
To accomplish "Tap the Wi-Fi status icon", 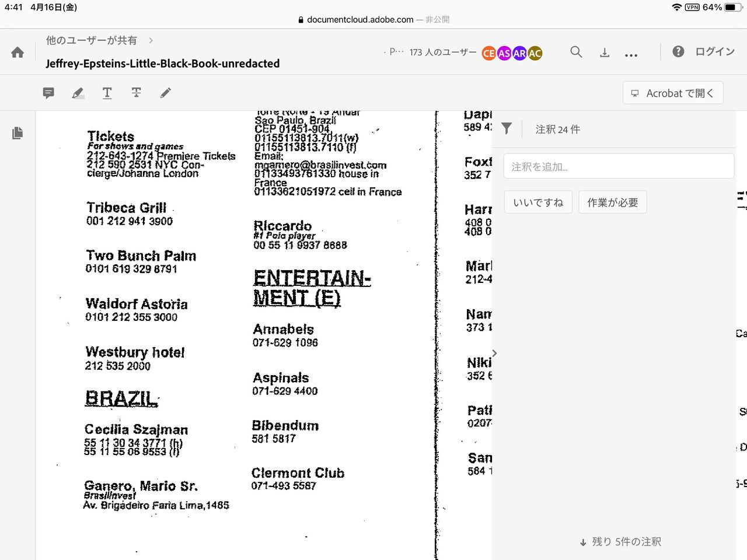I will click(x=676, y=7).
